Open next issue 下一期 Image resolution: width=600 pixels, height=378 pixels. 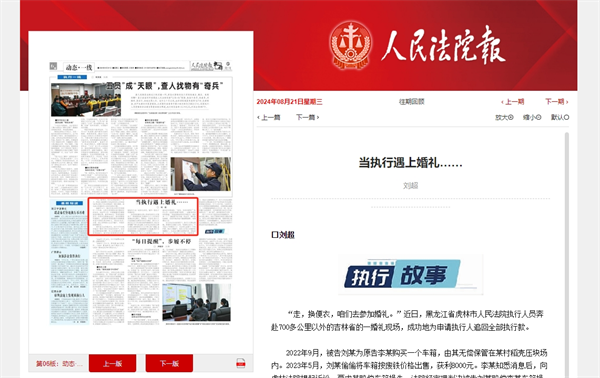[x=557, y=102]
